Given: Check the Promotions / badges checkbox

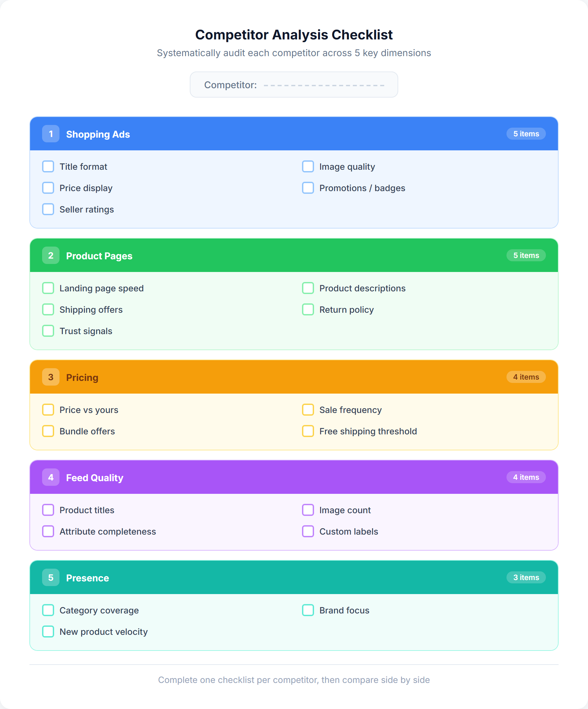Looking at the screenshot, I should coord(308,188).
